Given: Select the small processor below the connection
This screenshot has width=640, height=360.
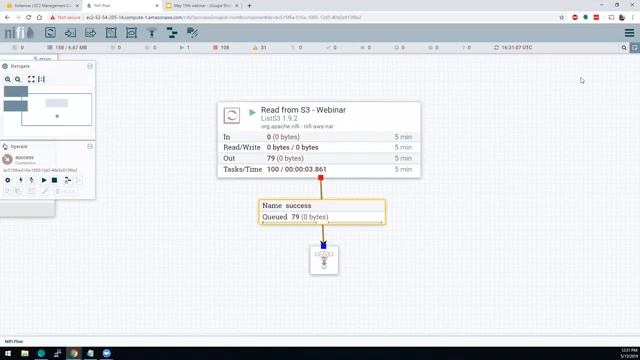Looking at the screenshot, I should tap(324, 260).
